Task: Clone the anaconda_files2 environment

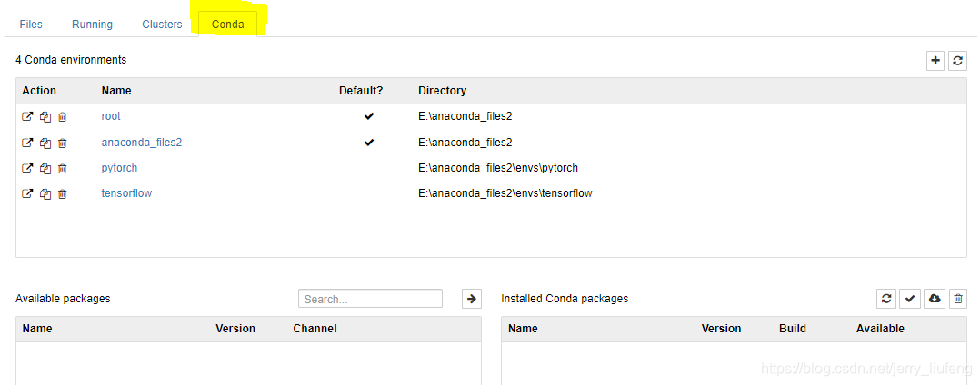Action: [x=45, y=143]
